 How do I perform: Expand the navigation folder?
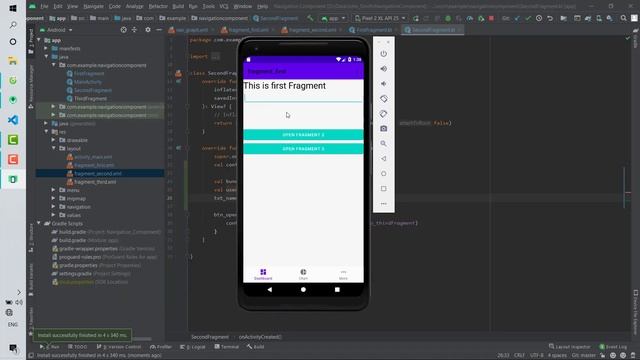(53, 207)
